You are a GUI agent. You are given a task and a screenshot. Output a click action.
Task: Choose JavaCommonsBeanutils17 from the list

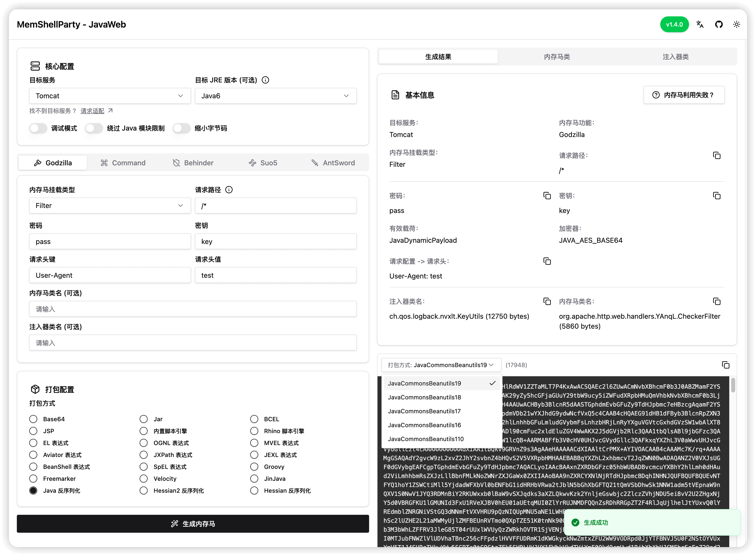(x=442, y=411)
